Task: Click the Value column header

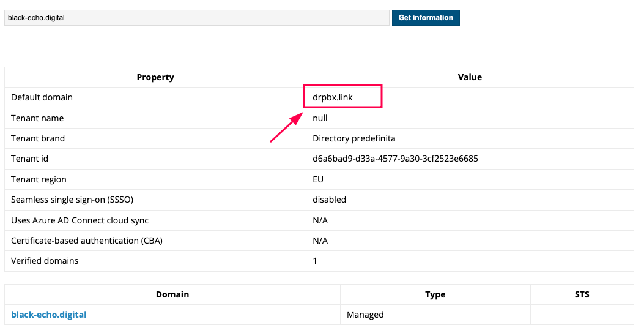Action: (x=470, y=77)
